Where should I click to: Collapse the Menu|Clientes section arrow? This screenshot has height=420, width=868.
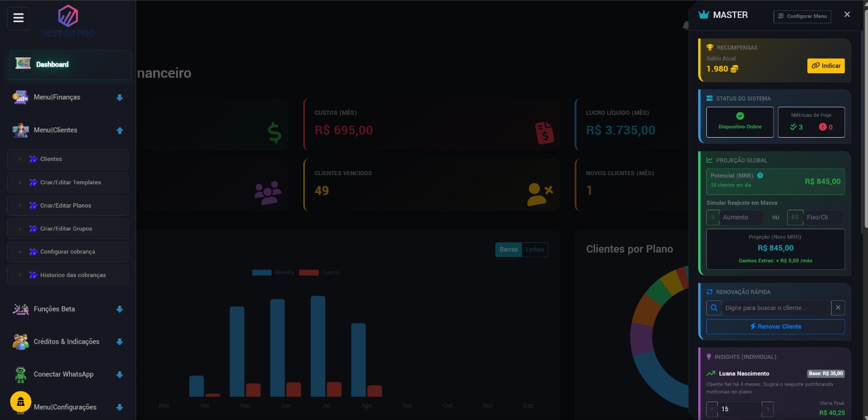[x=120, y=131]
